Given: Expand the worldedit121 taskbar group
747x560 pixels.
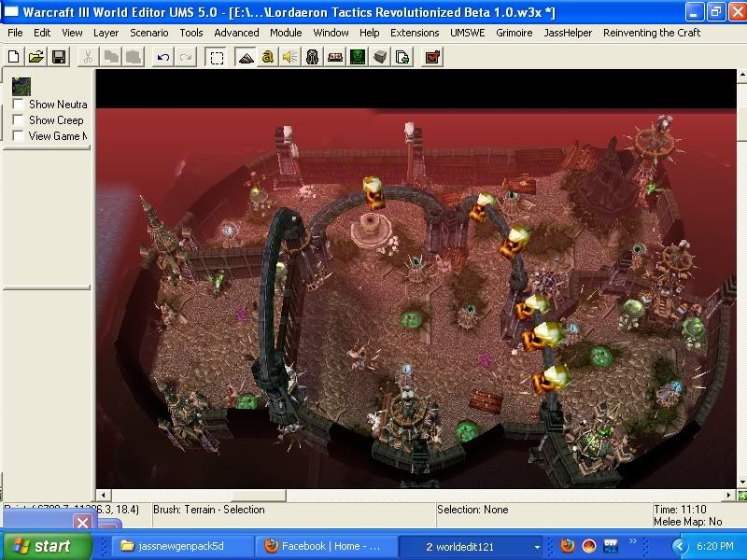Looking at the screenshot, I should [x=471, y=546].
